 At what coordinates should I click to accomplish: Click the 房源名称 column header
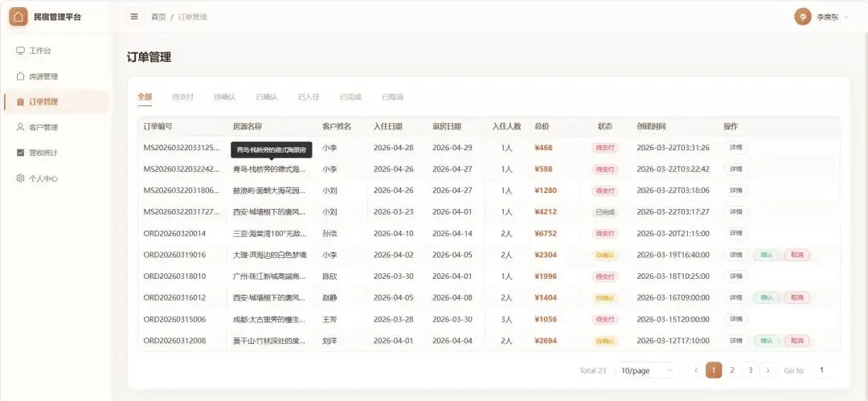coord(247,126)
